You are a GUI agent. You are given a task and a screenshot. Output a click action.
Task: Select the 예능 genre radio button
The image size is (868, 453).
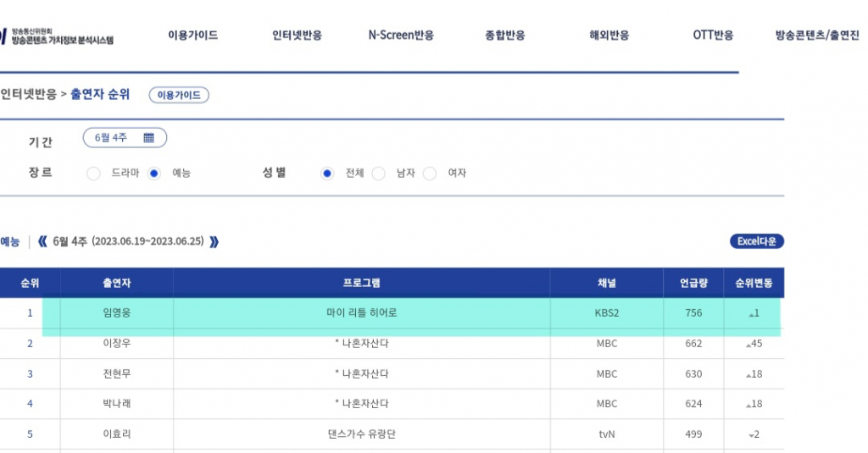pos(154,174)
